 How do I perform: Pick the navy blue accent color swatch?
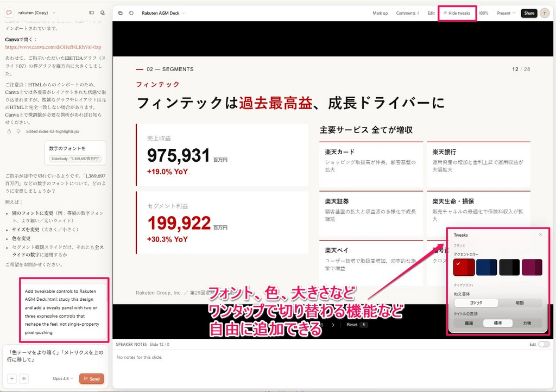click(x=486, y=267)
